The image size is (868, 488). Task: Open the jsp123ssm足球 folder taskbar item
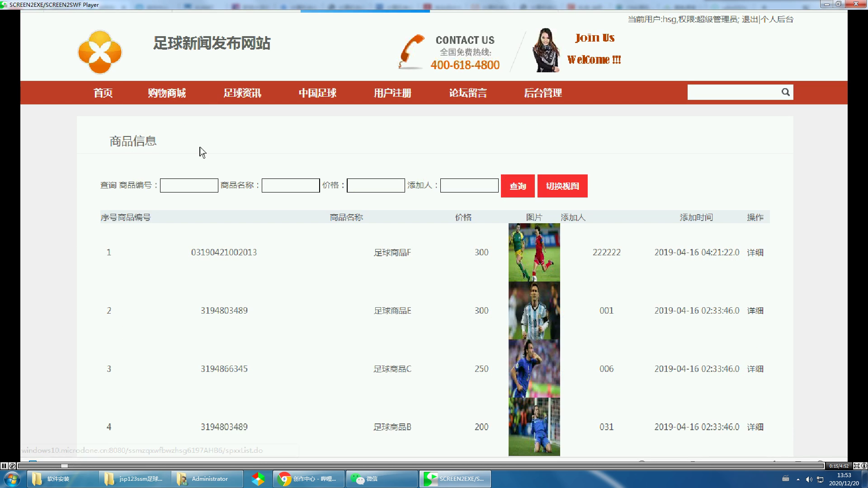[x=135, y=479]
